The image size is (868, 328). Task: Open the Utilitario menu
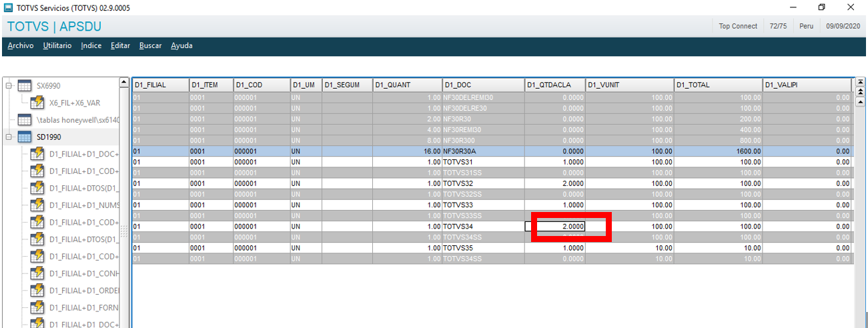(x=57, y=46)
